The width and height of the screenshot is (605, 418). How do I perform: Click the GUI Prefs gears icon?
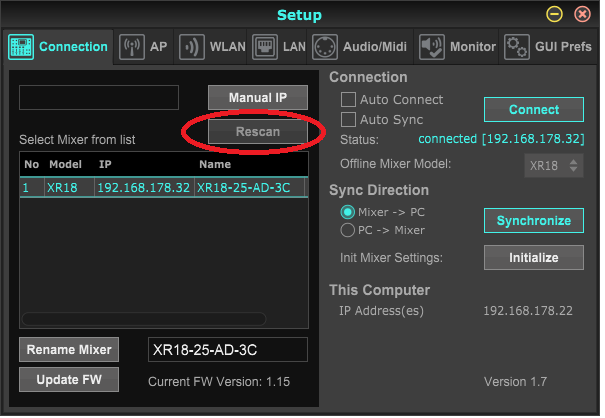(516, 47)
